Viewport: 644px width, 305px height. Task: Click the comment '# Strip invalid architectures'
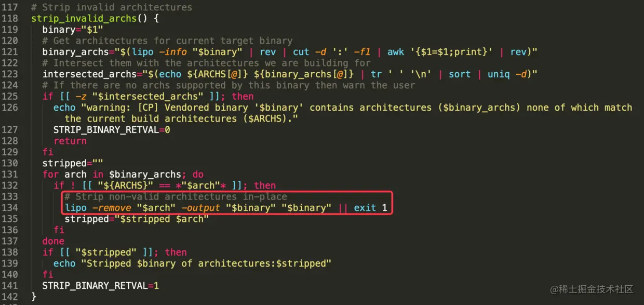click(x=112, y=7)
